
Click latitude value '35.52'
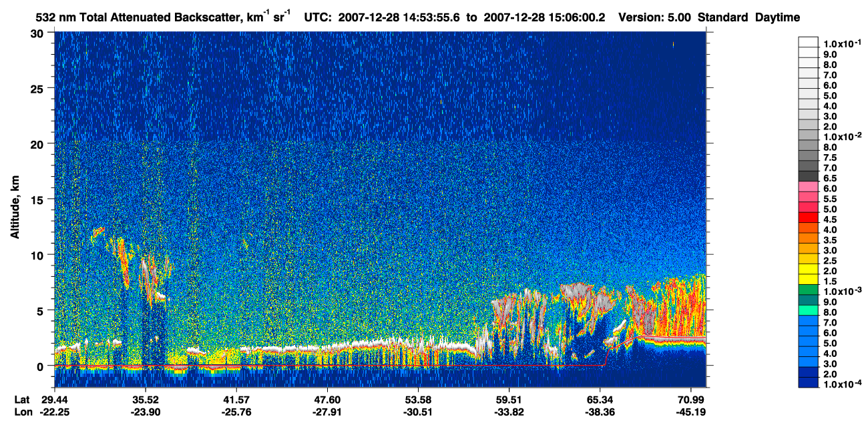tap(145, 399)
